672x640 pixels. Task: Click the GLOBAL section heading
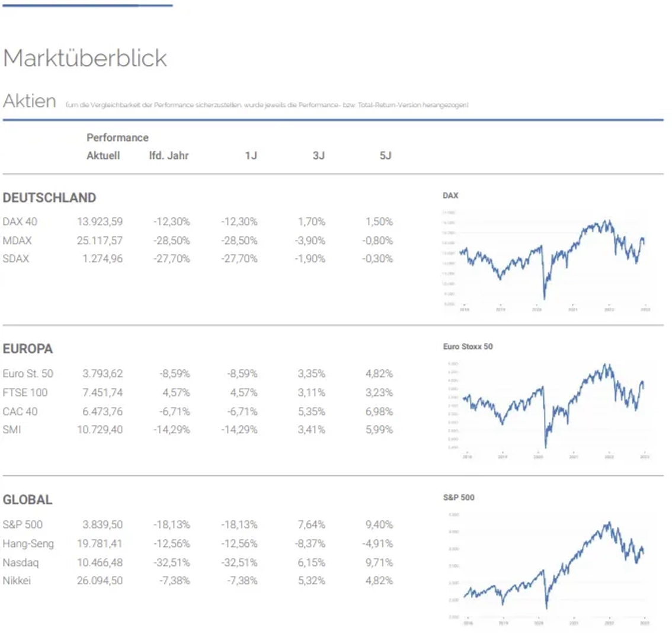(27, 500)
